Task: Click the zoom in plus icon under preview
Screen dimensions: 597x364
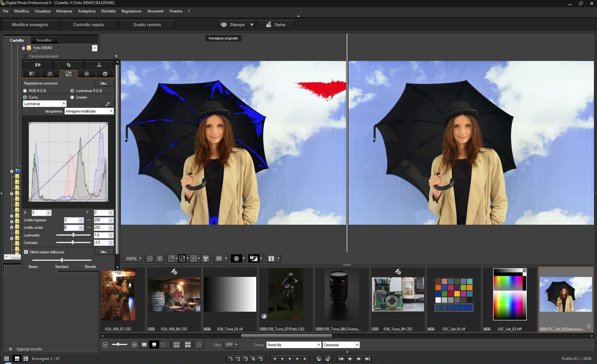Action: click(160, 259)
